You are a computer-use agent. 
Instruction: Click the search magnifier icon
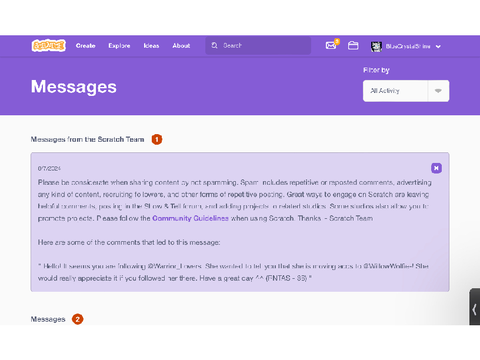point(214,45)
